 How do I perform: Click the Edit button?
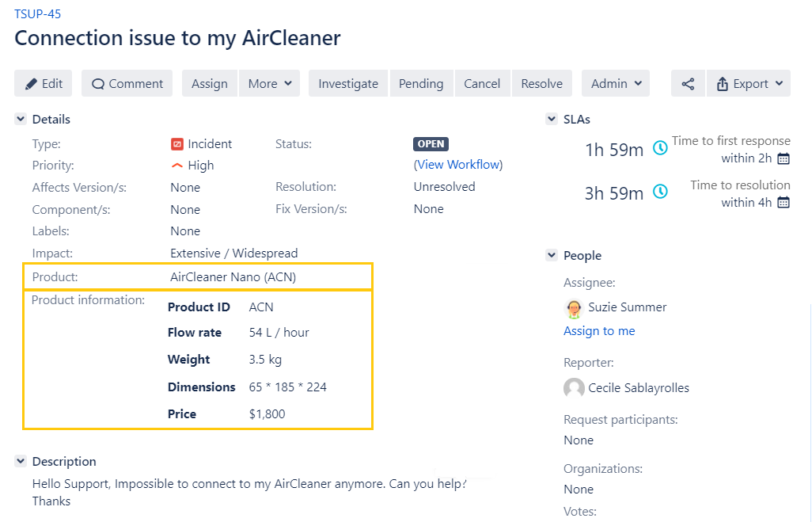44,84
